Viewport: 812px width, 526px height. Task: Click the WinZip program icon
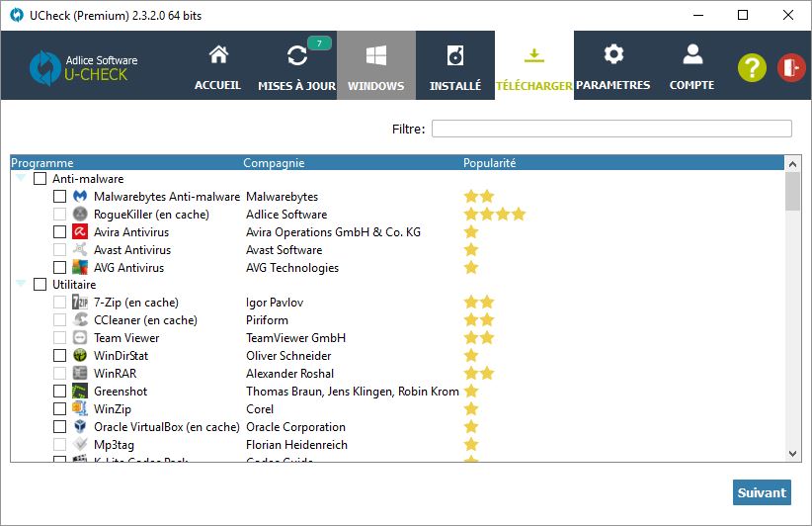[x=81, y=409]
